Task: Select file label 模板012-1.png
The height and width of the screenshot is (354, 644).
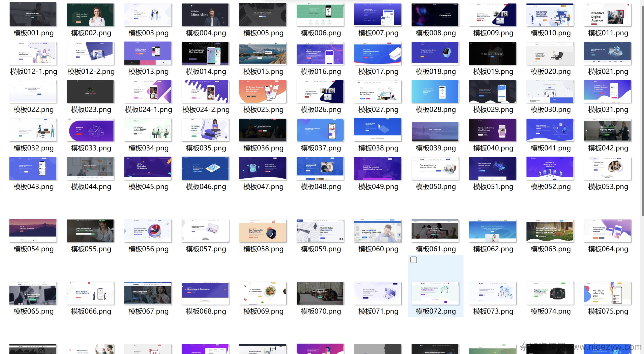Action: click(33, 72)
